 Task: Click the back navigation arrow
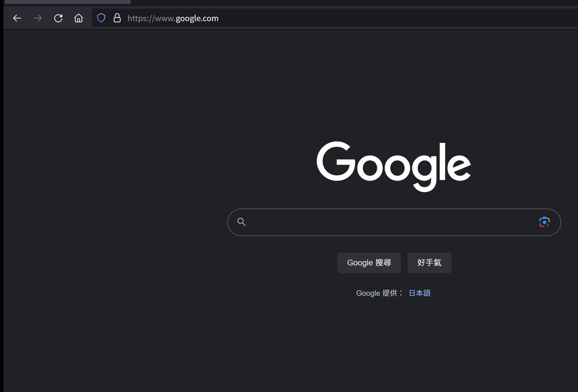(17, 18)
